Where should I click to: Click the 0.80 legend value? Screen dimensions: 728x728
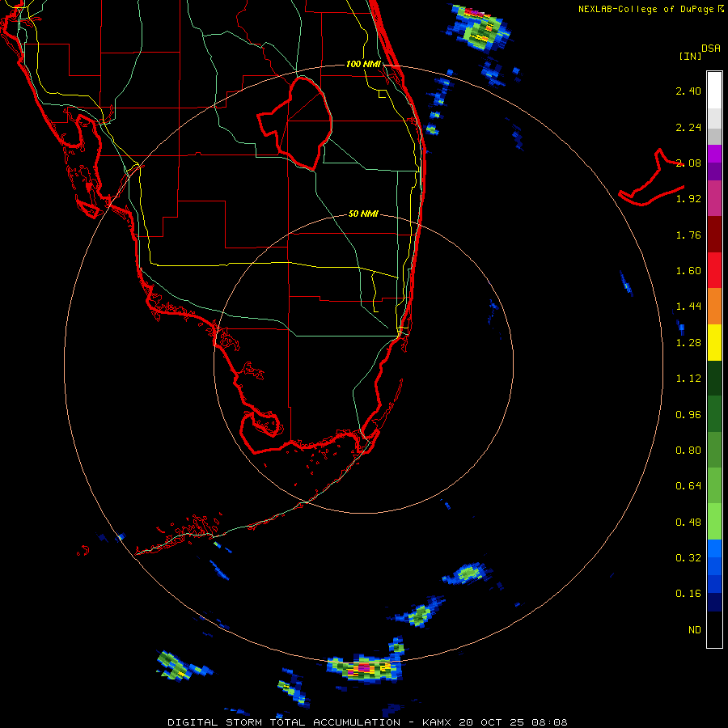pyautogui.click(x=688, y=451)
